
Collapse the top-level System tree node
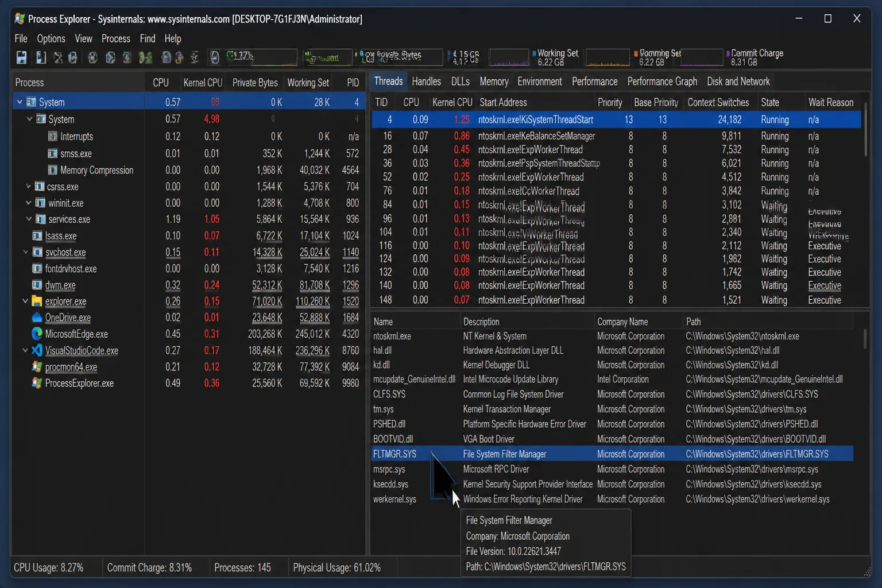click(20, 102)
